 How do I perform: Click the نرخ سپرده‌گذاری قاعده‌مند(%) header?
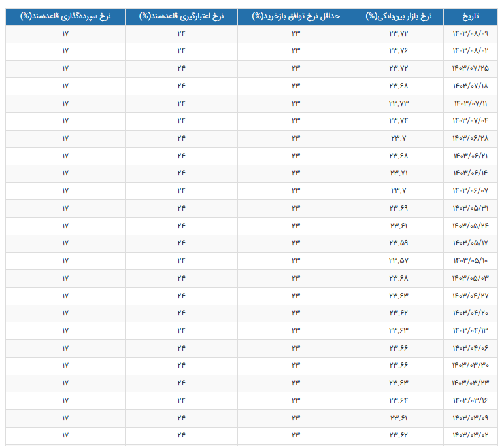click(x=65, y=16)
